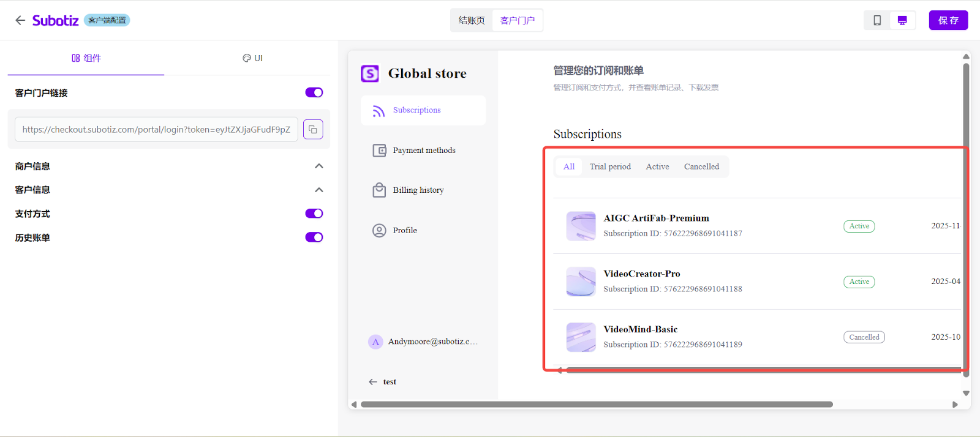
Task: Open Payment methods in the sidebar
Action: [x=423, y=151]
